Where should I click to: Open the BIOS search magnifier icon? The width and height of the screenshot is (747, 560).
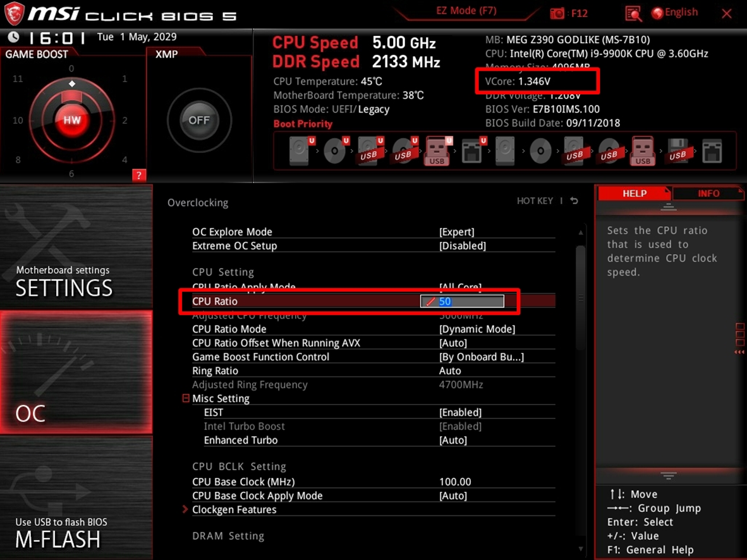[x=633, y=13]
